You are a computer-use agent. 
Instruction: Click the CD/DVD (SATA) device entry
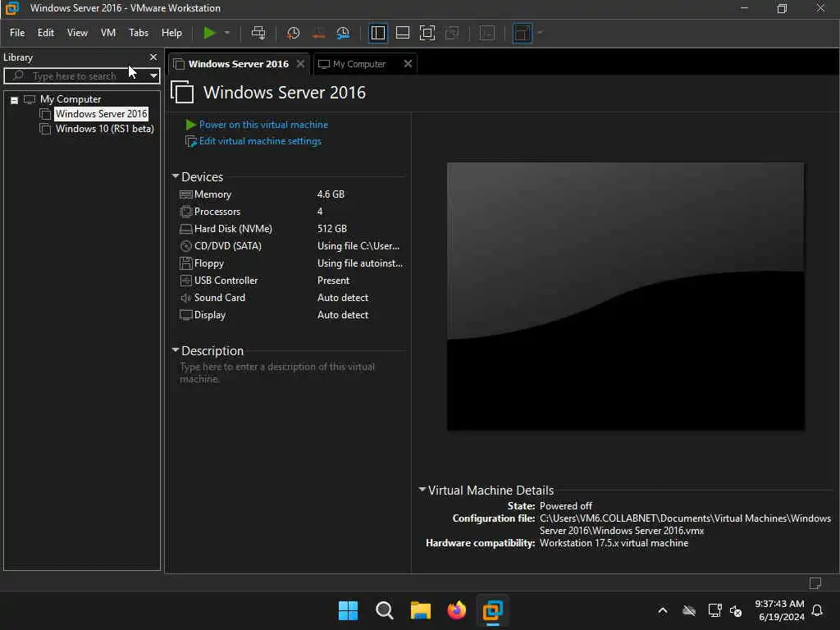click(228, 246)
